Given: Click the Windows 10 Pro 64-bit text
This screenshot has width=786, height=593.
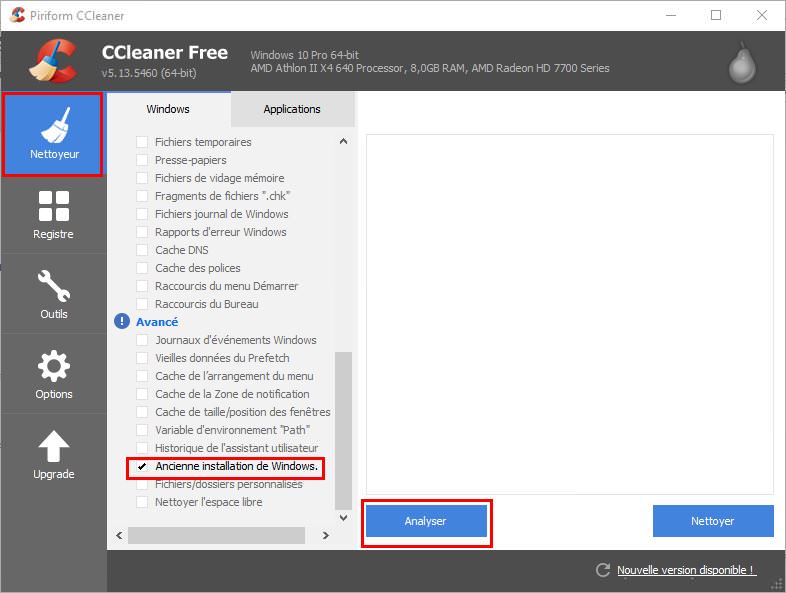Looking at the screenshot, I should coord(305,55).
